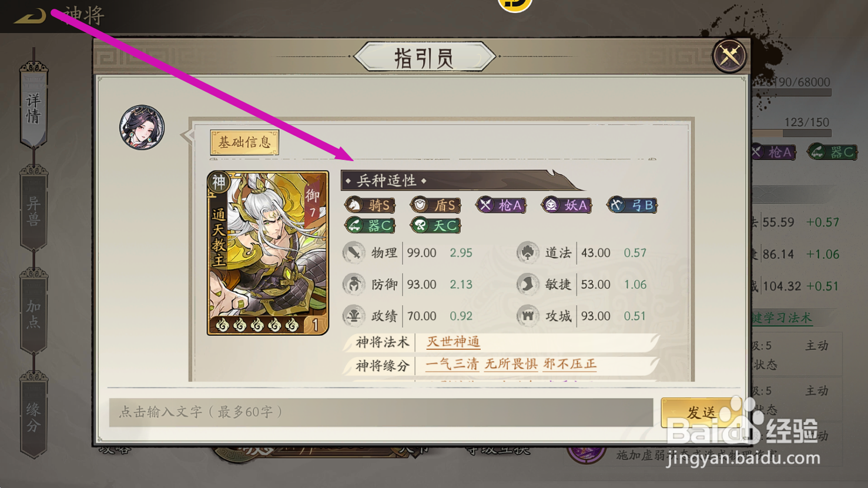The image size is (868, 488).
Task: Select the 弓B troop aptitude badge
Action: point(632,205)
